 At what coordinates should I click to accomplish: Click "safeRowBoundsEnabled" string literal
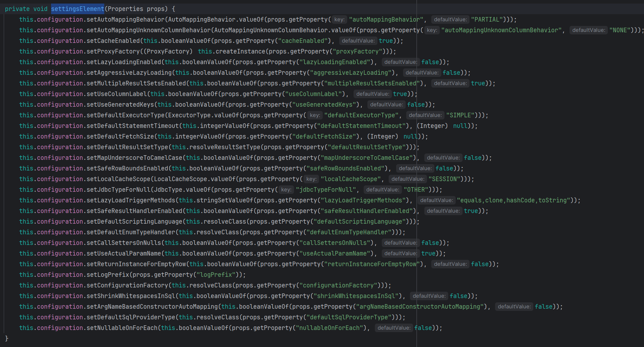pos(345,168)
